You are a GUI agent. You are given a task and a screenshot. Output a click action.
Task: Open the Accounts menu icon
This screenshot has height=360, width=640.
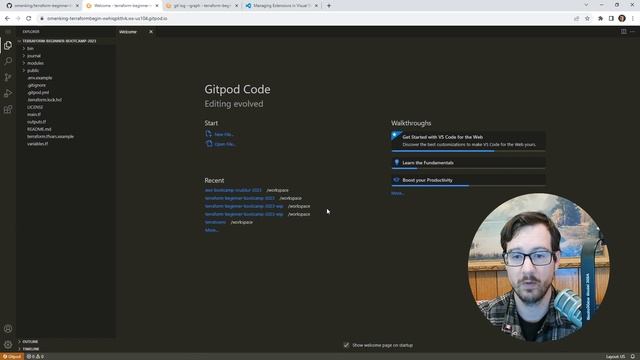click(x=8, y=329)
